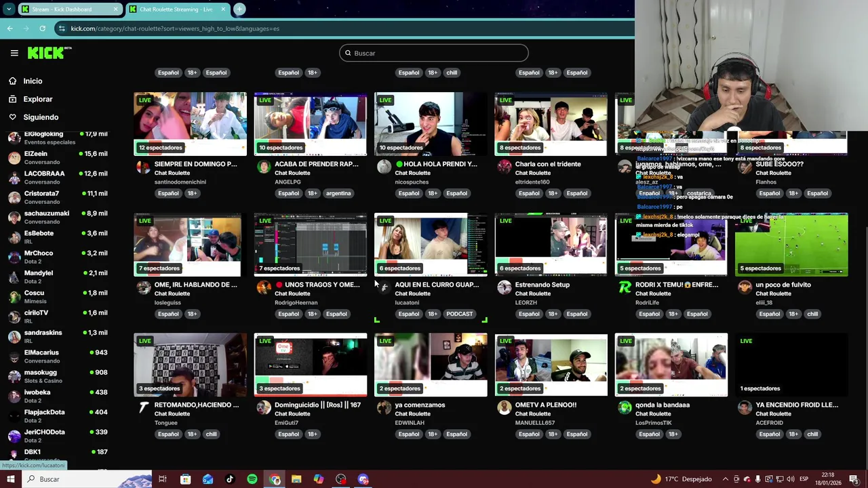Open SIEMPRE EN DOMINGO stream thumbnail
This screenshot has height=488, width=868.
pos(191,124)
